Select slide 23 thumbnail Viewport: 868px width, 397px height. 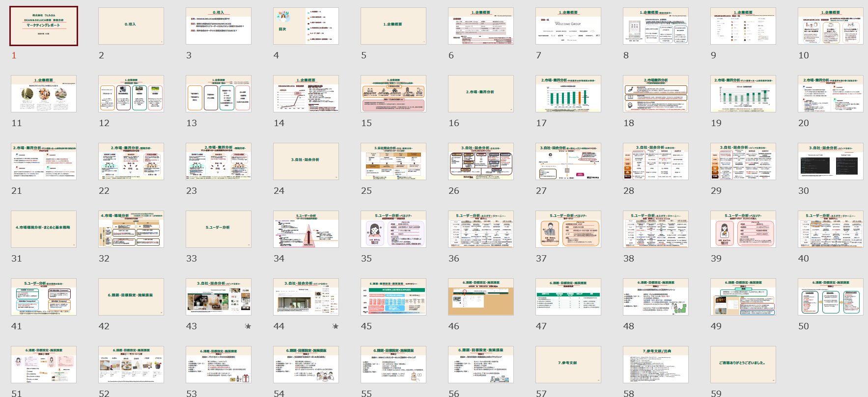[x=219, y=161]
